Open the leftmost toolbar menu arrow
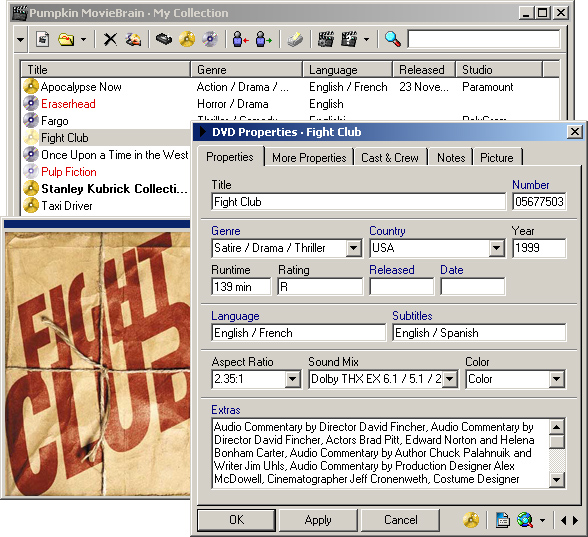The image size is (588, 537). pyautogui.click(x=20, y=39)
